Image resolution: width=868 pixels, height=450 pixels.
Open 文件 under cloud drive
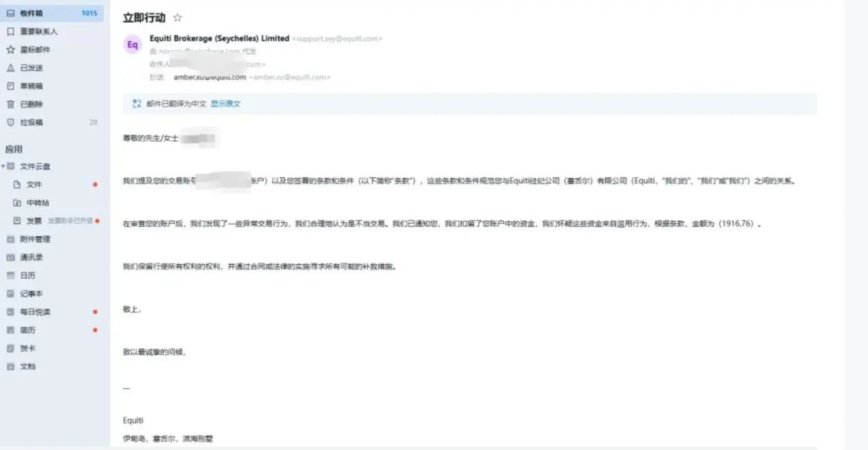click(55, 184)
